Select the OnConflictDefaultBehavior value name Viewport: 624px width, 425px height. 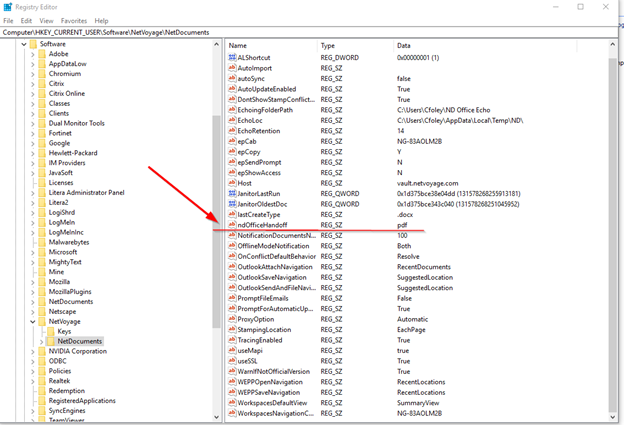point(277,256)
